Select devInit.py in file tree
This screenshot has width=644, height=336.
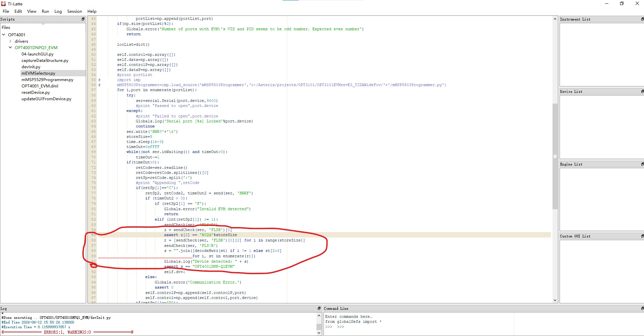(31, 67)
